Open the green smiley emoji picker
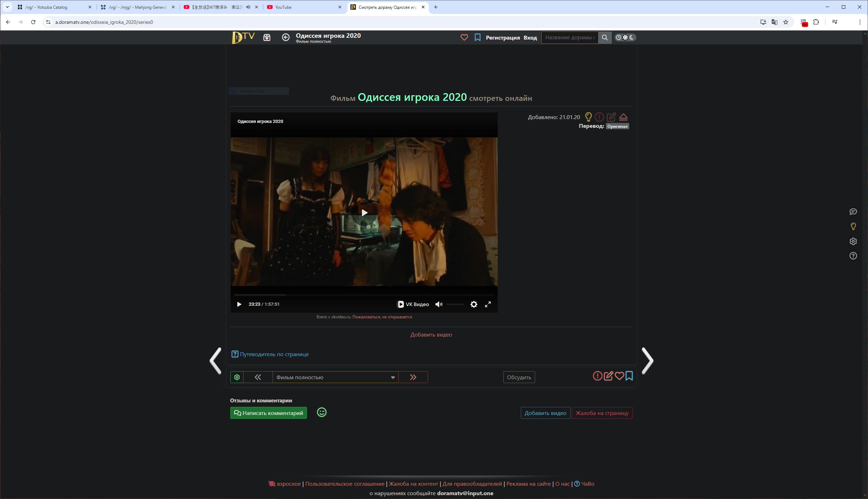 click(322, 412)
